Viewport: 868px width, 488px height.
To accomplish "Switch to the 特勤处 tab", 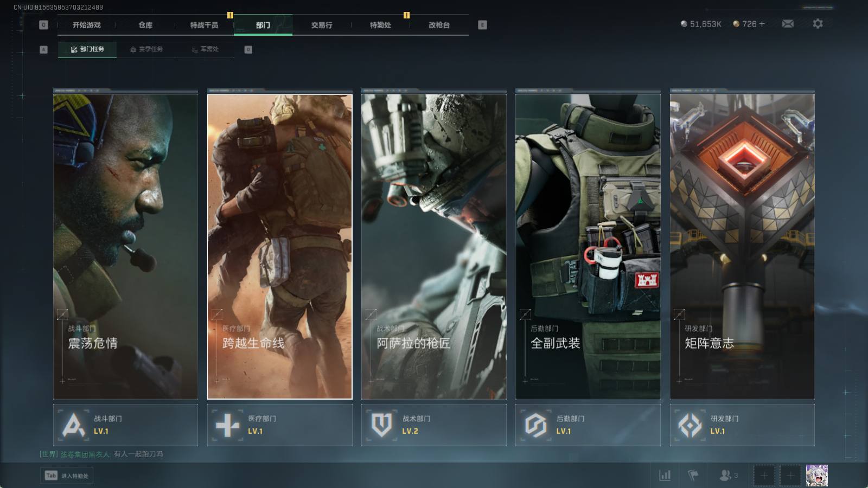I will (380, 25).
